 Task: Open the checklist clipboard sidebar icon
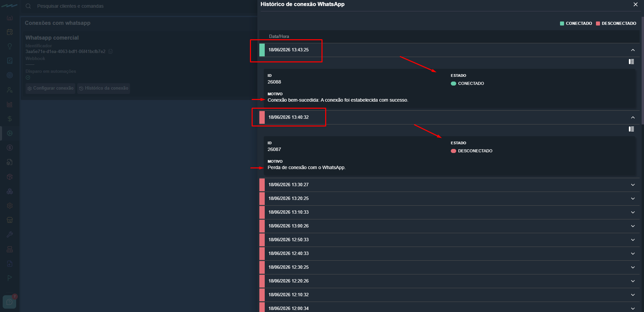10,61
